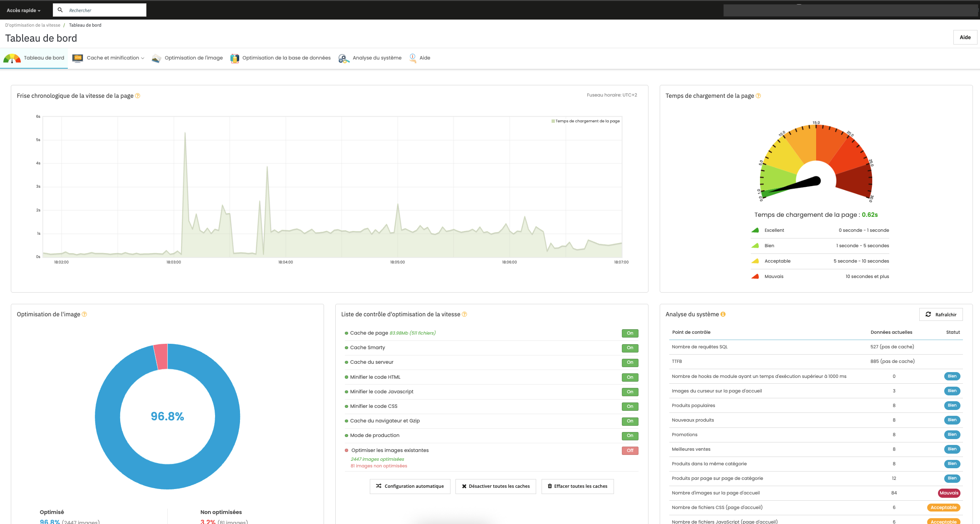Toggle Minifier le code Javascript switch
The height and width of the screenshot is (524, 980).
coord(630,392)
